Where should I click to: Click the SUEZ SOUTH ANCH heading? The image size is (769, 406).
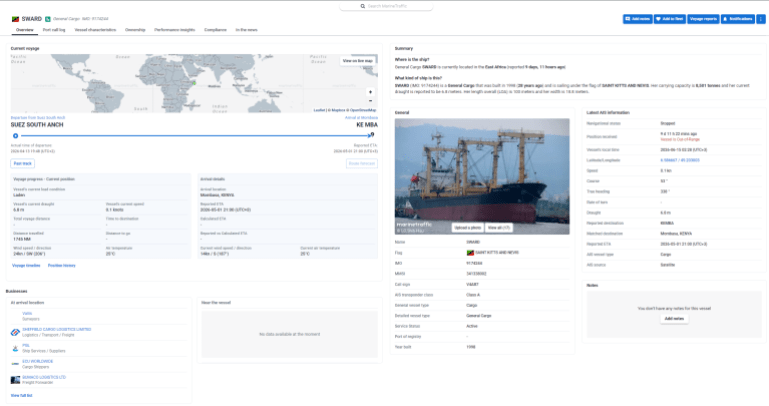click(x=37, y=125)
